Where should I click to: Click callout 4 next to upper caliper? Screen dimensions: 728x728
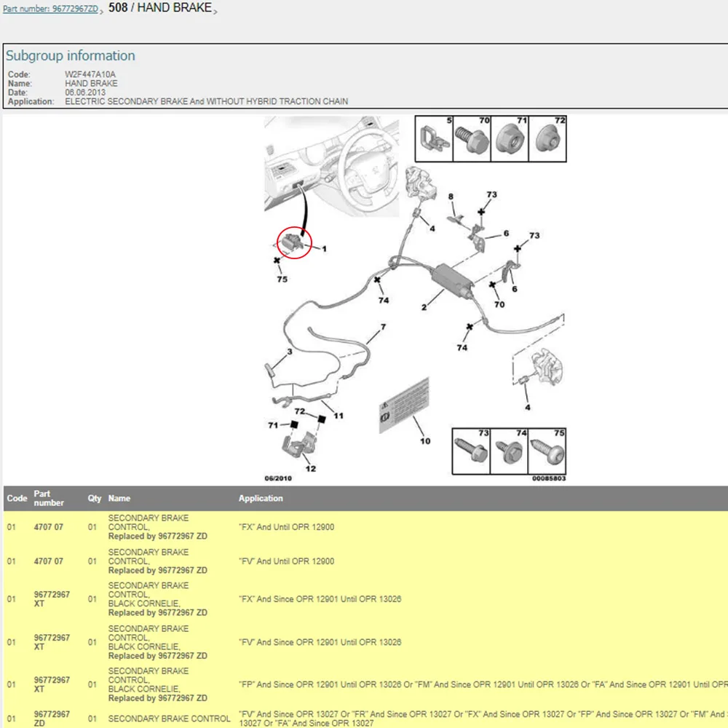[x=432, y=229]
